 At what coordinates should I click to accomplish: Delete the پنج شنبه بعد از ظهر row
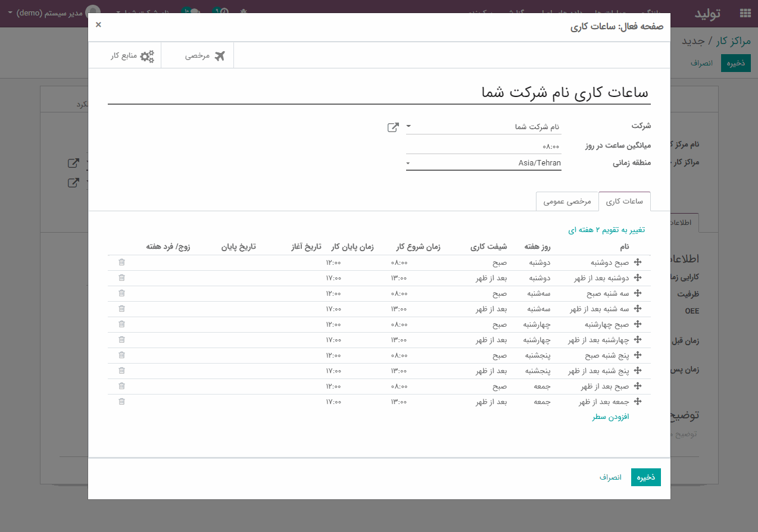[121, 371]
